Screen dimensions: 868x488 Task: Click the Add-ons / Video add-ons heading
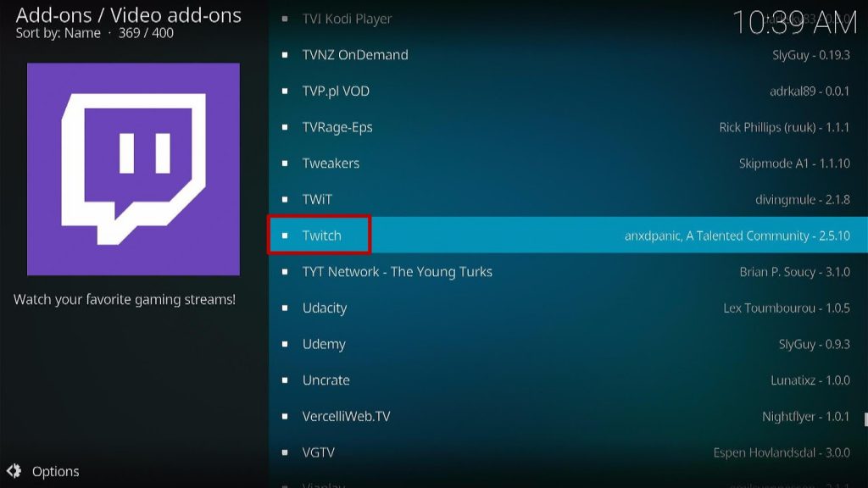click(129, 15)
